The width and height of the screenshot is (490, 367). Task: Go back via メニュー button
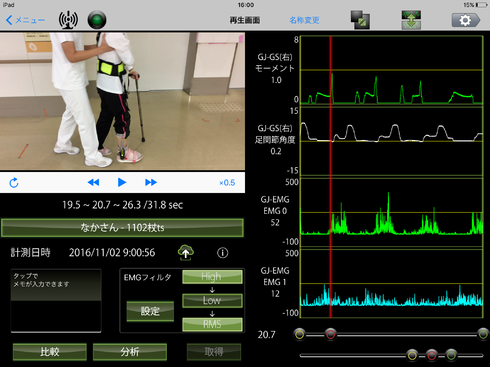pyautogui.click(x=25, y=20)
